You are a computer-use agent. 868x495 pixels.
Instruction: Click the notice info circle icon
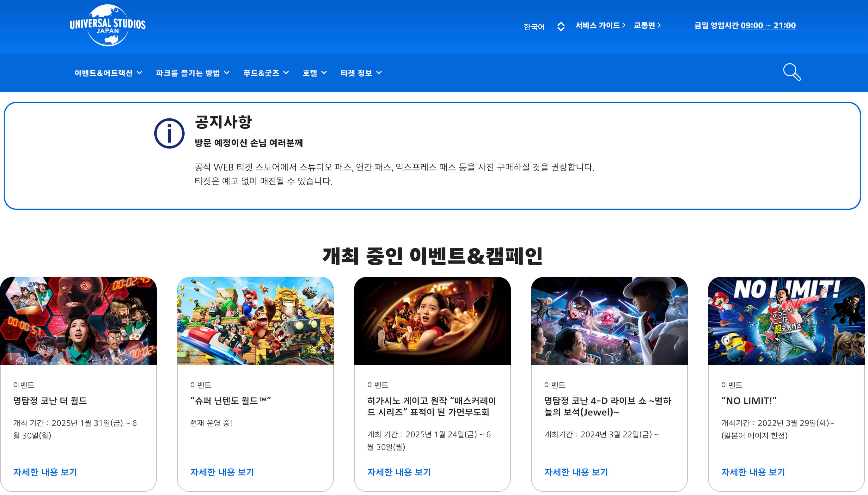click(169, 133)
